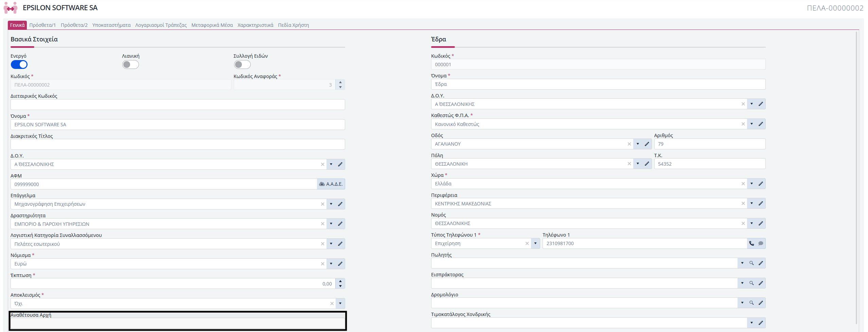Open the Χαρακτηριστικά tab
This screenshot has width=868, height=332.
[255, 25]
